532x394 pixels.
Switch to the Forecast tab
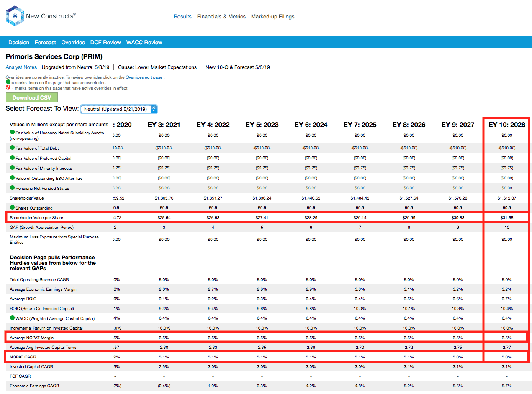click(45, 43)
